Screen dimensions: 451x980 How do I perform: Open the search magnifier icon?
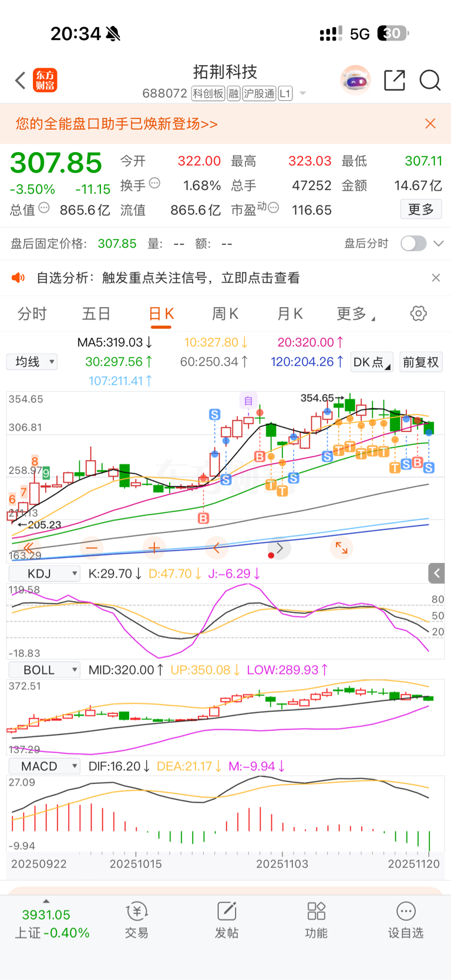(430, 80)
